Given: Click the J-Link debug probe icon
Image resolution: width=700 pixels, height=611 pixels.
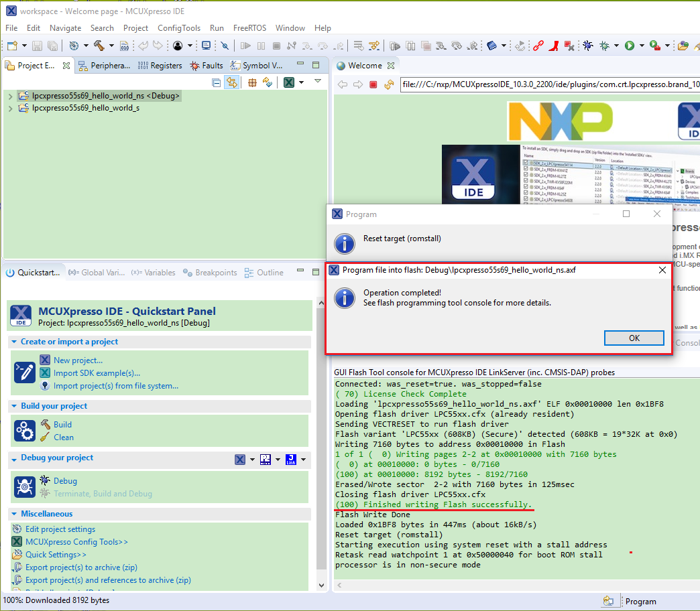Looking at the screenshot, I should point(291,460).
